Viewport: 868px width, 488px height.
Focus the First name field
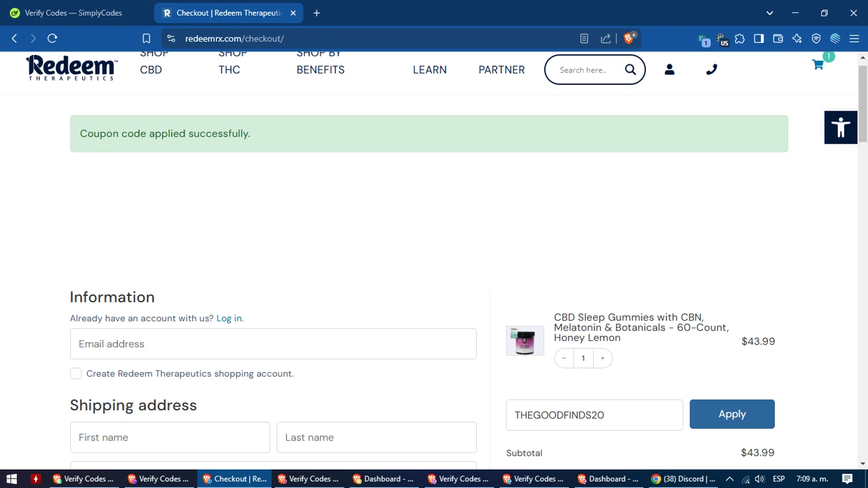[x=170, y=437]
